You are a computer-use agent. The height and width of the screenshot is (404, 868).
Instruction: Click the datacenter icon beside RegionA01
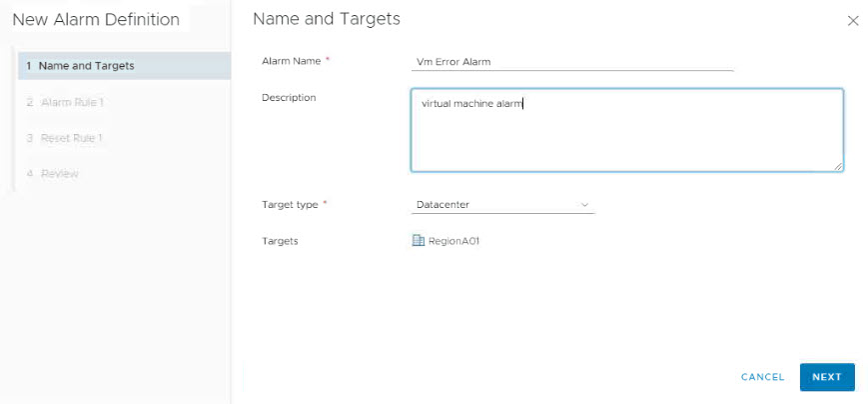click(419, 241)
